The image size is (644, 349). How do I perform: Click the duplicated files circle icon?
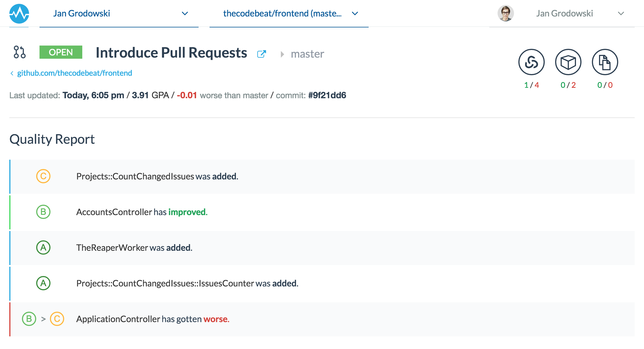coord(605,62)
